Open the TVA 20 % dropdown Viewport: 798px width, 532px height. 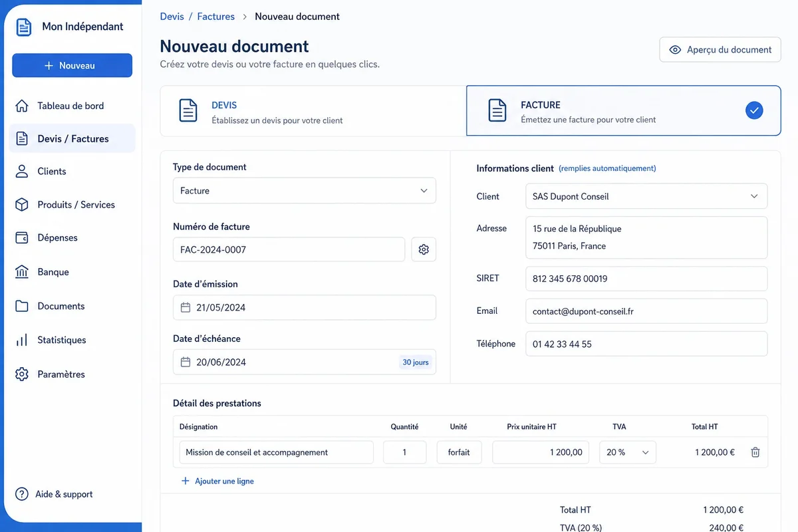[628, 452]
